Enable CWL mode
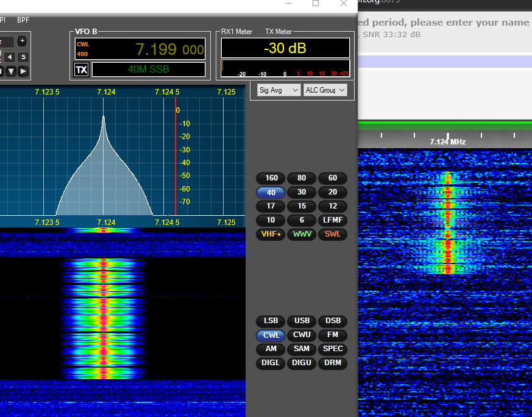The image size is (532, 417). (x=271, y=335)
